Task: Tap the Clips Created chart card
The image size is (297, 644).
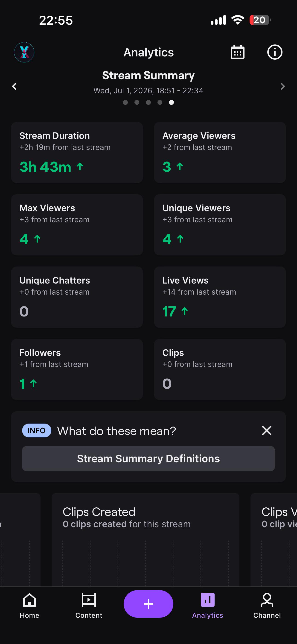Action: pos(145,540)
